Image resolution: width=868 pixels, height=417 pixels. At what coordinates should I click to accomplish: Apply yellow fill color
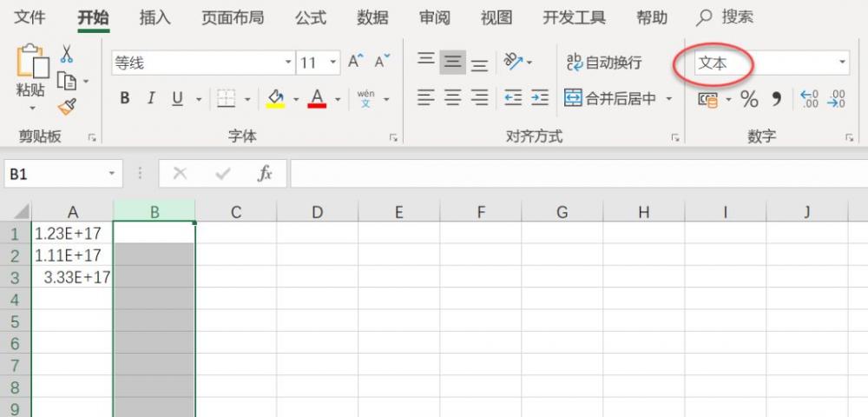coord(275,99)
